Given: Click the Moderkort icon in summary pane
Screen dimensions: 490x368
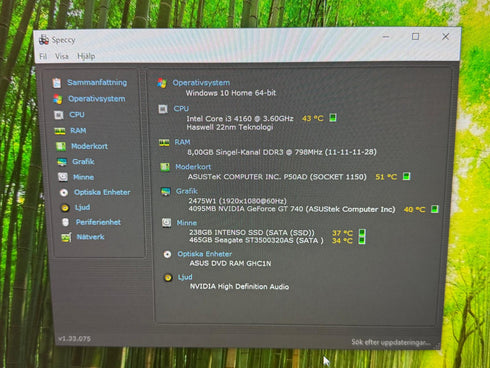Looking at the screenshot, I should pyautogui.click(x=165, y=167).
